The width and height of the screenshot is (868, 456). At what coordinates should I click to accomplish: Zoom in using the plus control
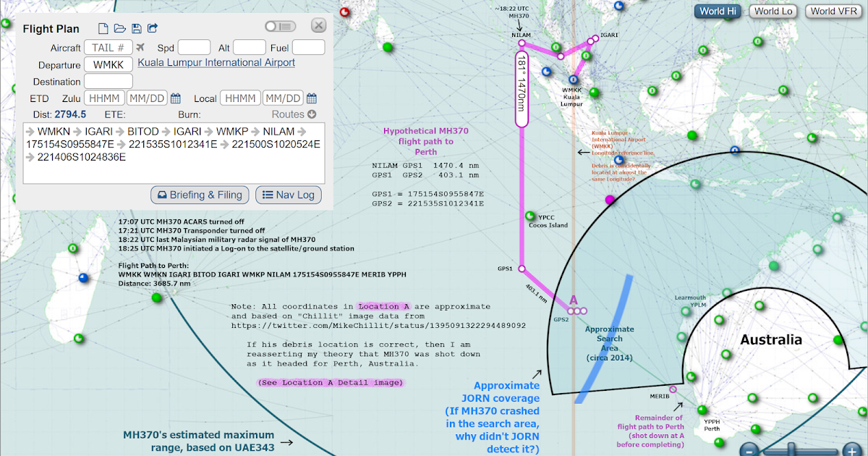[852, 452]
